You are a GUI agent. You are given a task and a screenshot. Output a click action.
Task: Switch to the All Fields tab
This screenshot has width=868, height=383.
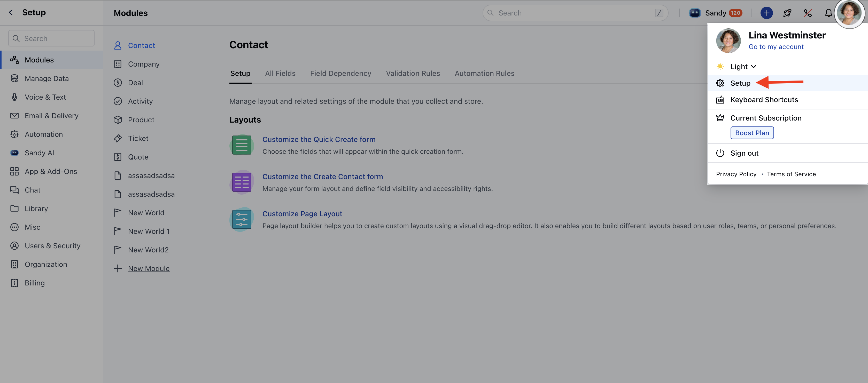280,73
